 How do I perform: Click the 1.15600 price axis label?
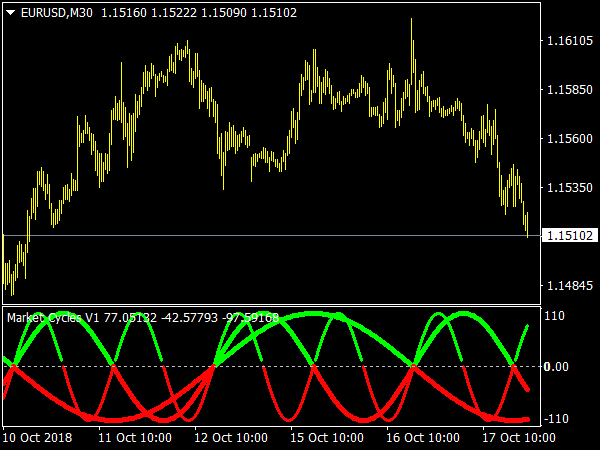(x=570, y=139)
